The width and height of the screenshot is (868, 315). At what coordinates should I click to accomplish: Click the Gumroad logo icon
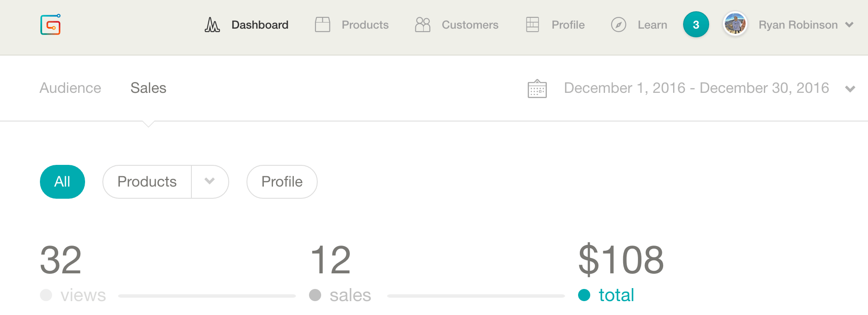[x=50, y=25]
